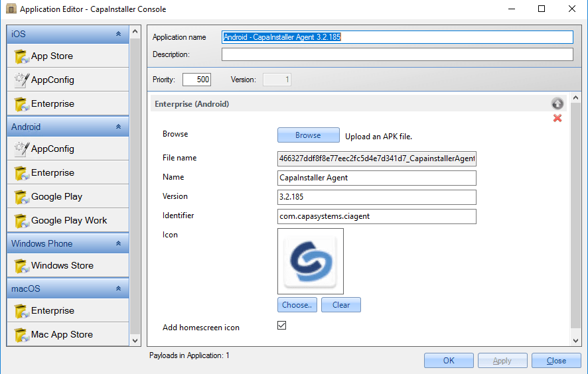Click the File name field
Viewport: 588px width, 374px height.
(377, 158)
